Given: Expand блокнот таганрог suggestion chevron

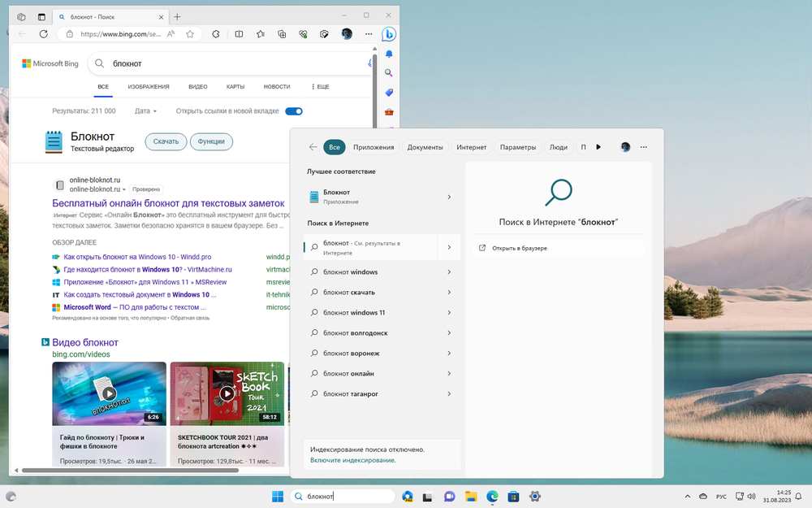Looking at the screenshot, I should [449, 394].
